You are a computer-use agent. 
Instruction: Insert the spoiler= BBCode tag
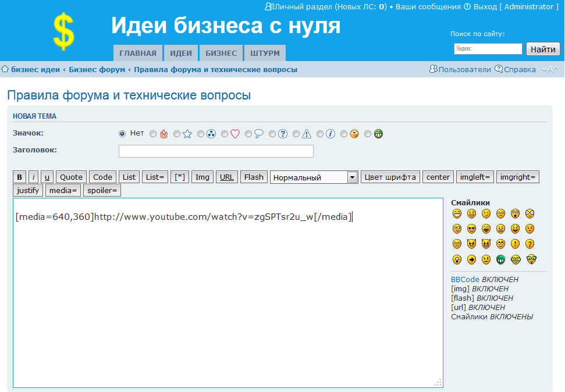[102, 190]
